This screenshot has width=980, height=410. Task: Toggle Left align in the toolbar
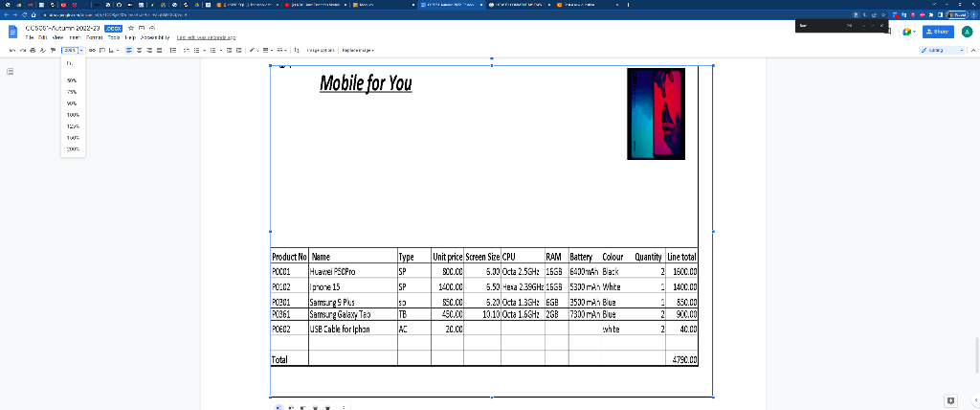[129, 50]
